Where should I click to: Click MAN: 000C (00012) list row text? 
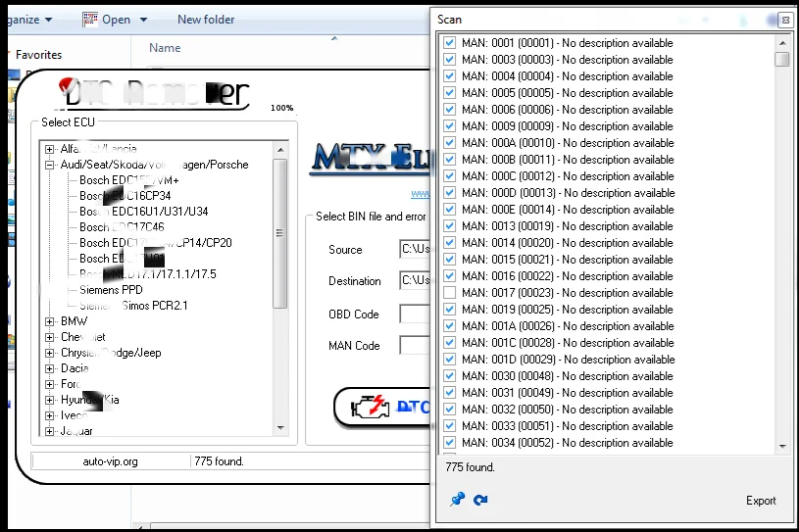[x=568, y=176]
